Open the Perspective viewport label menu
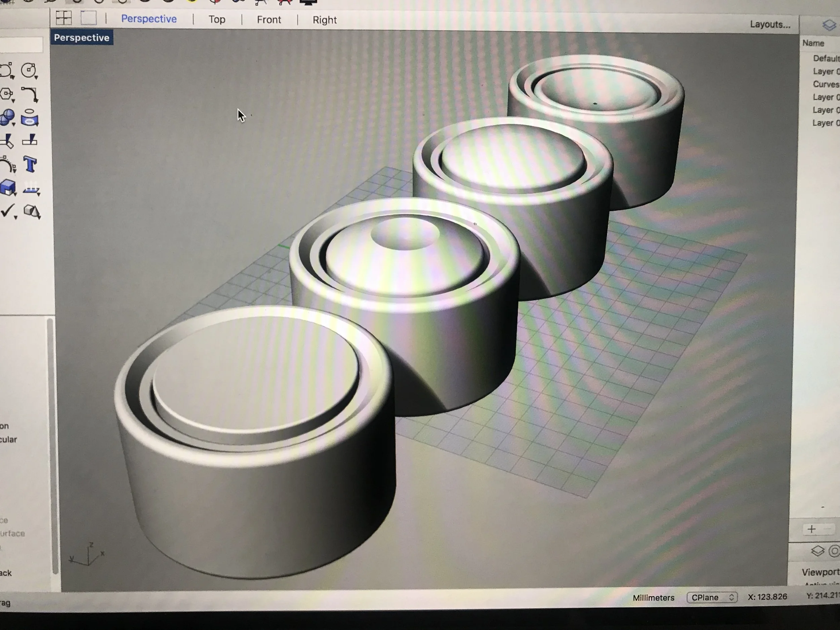Viewport: 840px width, 630px height. pyautogui.click(x=82, y=38)
